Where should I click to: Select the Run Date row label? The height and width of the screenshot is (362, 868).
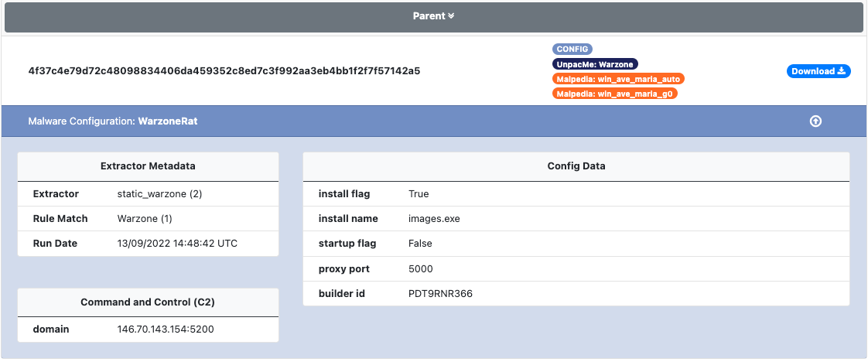tap(56, 244)
